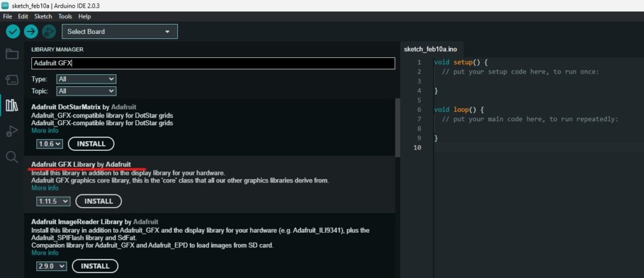Image resolution: width=644 pixels, height=278 pixels.
Task: Open version 2.9.0 dropdown for ImageReader Library
Action: [x=52, y=266]
